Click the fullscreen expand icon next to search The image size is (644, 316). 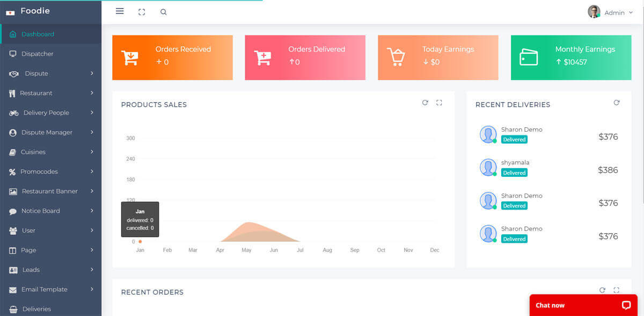click(142, 11)
